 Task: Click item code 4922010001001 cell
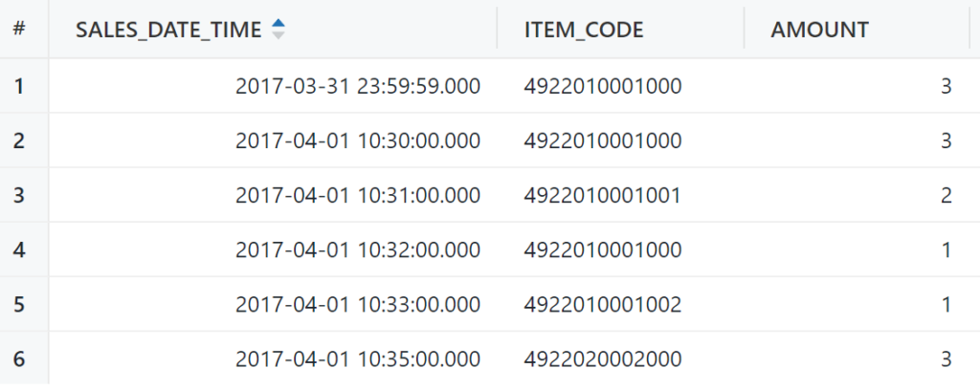pyautogui.click(x=603, y=195)
